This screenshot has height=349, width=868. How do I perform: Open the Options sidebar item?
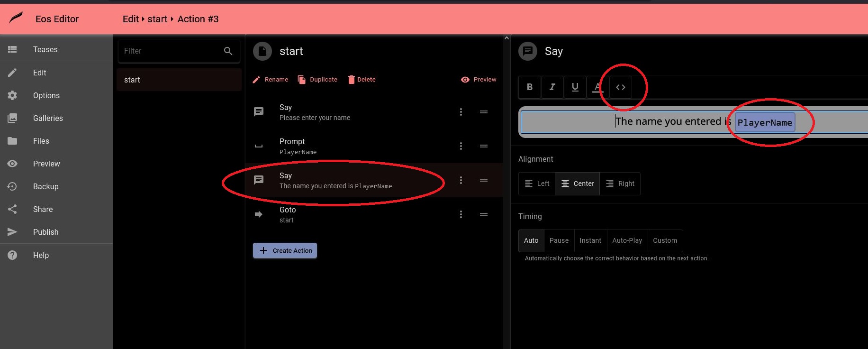[x=56, y=95]
